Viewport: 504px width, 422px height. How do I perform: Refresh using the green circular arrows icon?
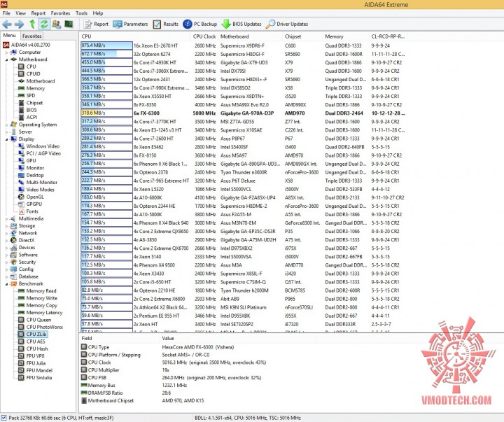(44, 24)
